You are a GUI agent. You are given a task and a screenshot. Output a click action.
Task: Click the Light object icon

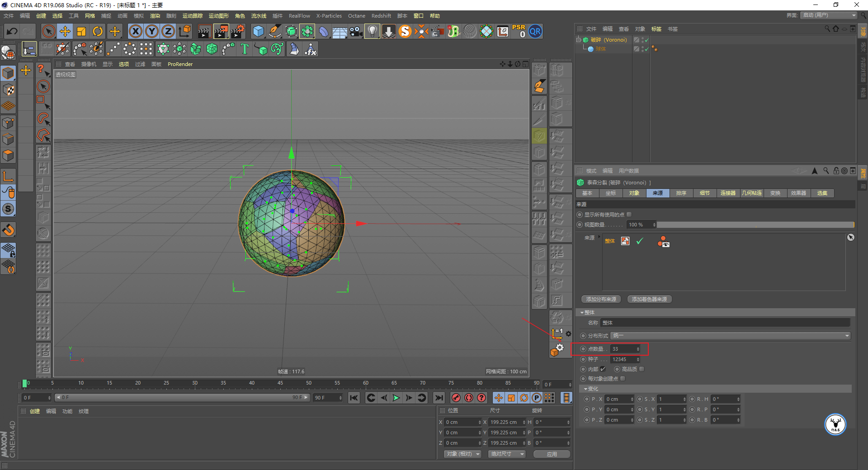click(x=372, y=31)
